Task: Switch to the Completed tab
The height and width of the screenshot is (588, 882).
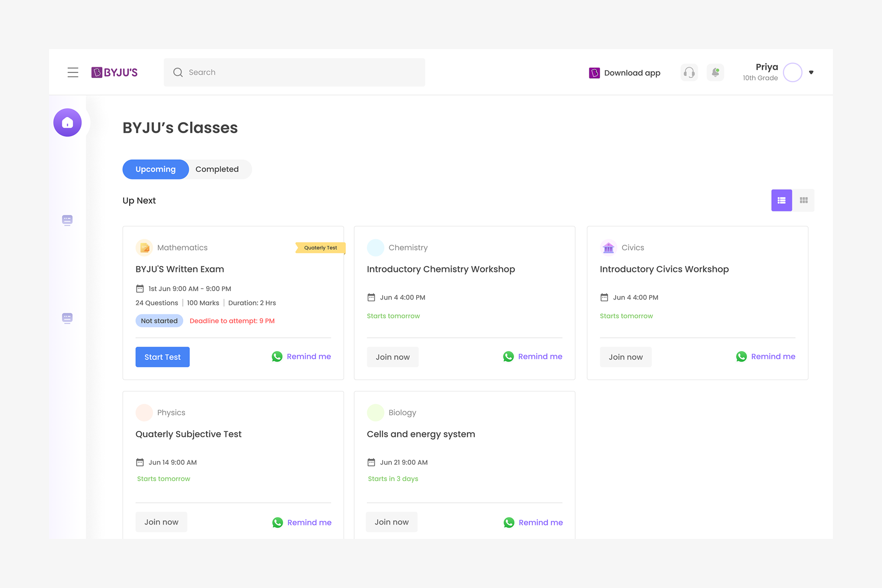Action: (217, 169)
